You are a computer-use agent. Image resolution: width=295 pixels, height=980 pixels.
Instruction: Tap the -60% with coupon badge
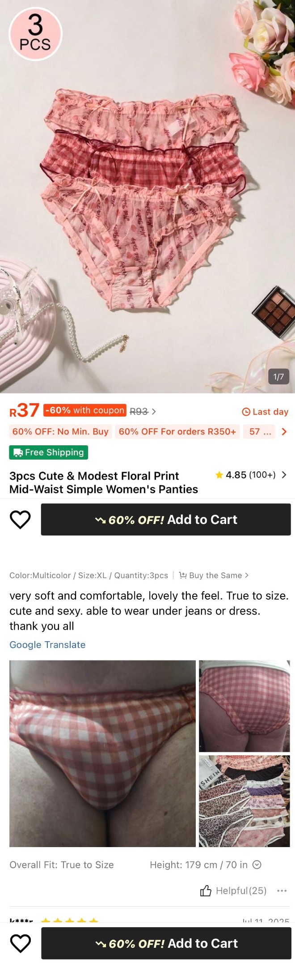pos(85,410)
